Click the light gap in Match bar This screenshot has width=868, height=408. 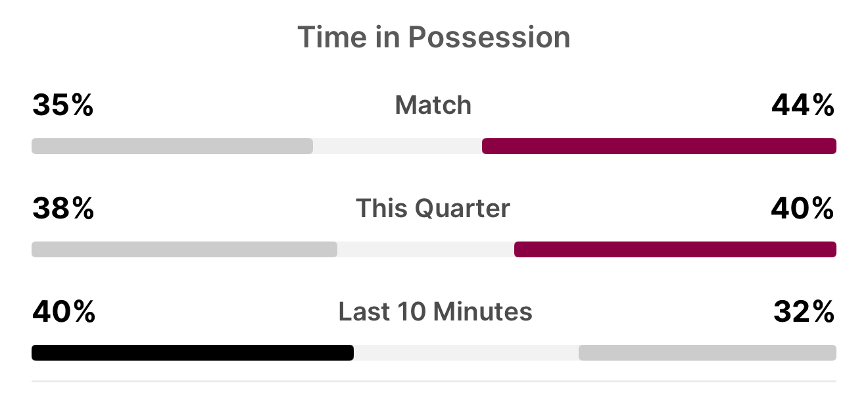pyautogui.click(x=397, y=146)
